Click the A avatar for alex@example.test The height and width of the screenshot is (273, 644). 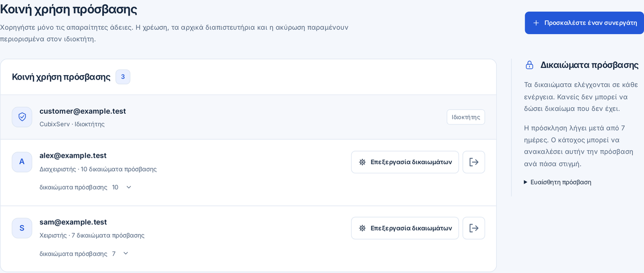pos(22,162)
